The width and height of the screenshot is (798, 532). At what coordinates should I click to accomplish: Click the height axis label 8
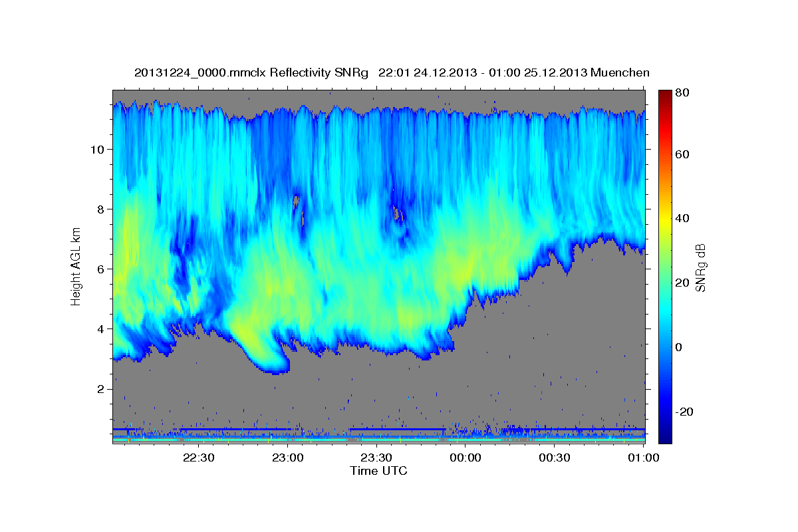(100, 209)
